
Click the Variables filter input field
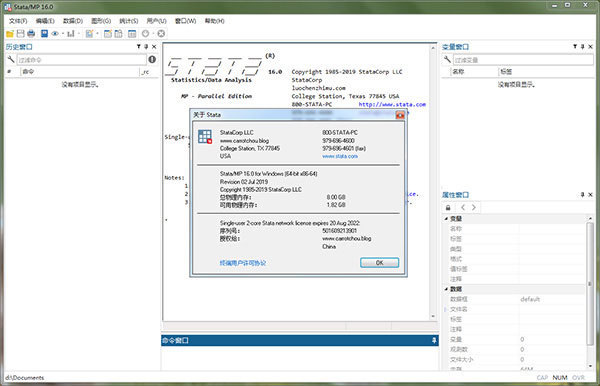coord(523,60)
